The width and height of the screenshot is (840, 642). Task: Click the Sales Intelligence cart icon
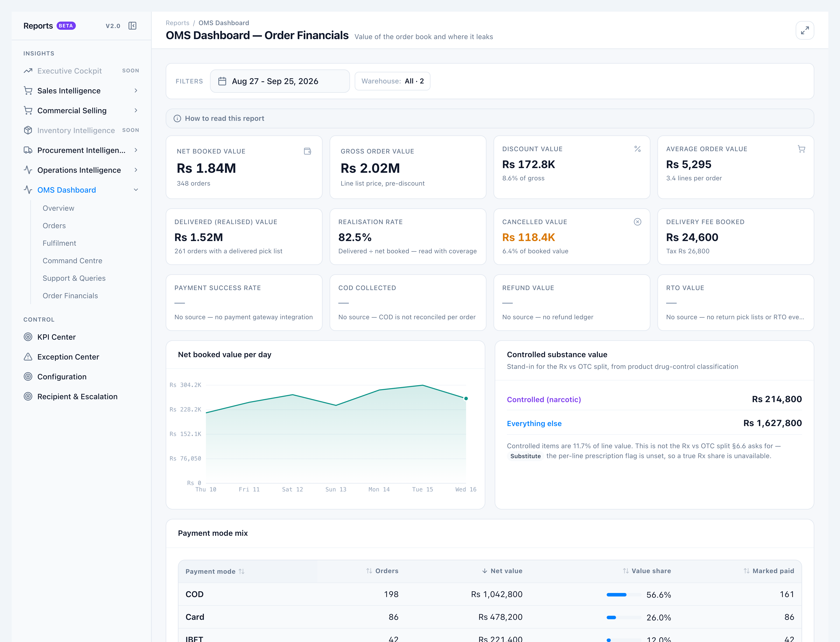point(28,91)
